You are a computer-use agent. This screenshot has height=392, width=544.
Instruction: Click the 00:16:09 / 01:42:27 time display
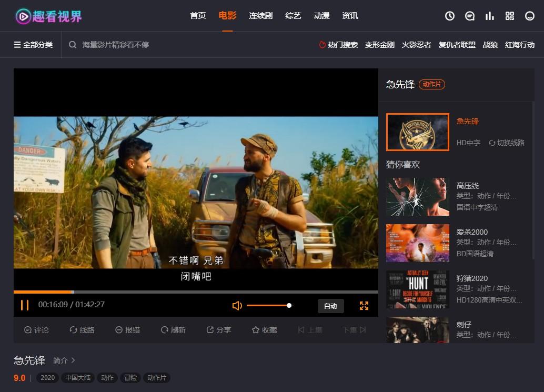[71, 305]
